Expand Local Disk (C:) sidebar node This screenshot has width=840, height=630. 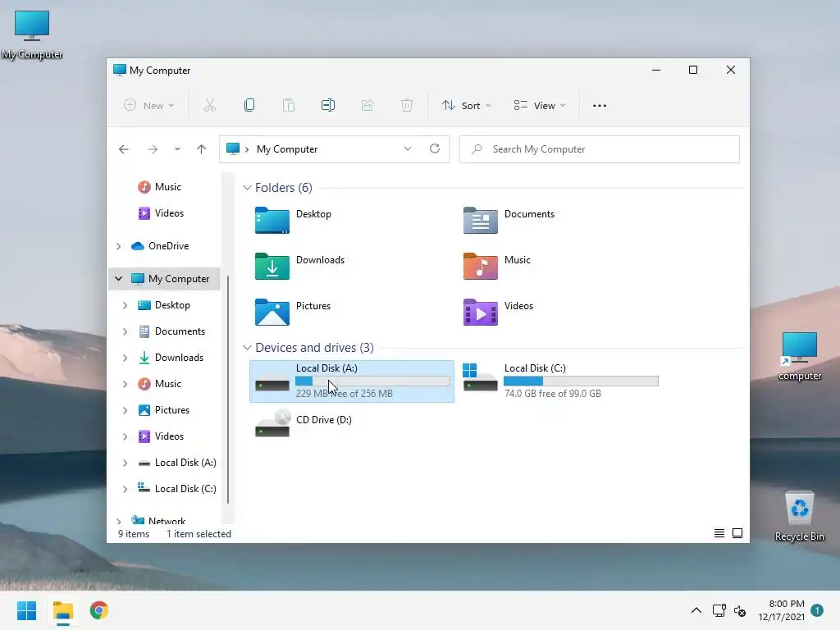pyautogui.click(x=126, y=489)
